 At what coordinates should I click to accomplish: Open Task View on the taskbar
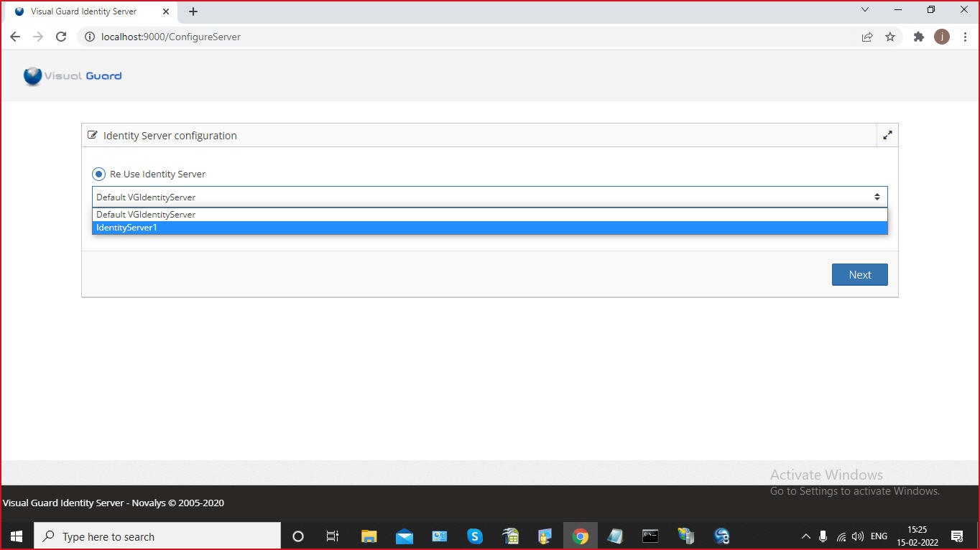[332, 536]
